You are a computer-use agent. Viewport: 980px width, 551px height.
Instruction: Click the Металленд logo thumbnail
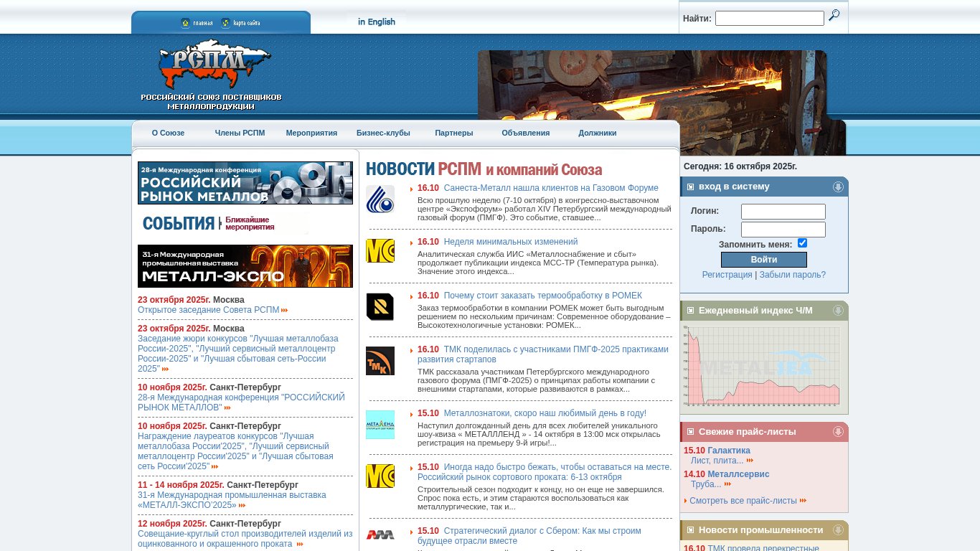(x=380, y=425)
